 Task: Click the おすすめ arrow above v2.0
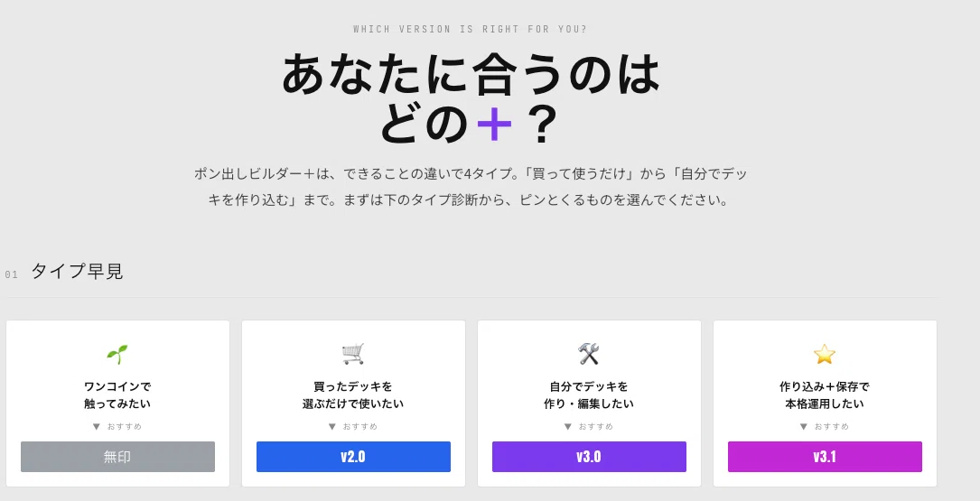pos(331,427)
